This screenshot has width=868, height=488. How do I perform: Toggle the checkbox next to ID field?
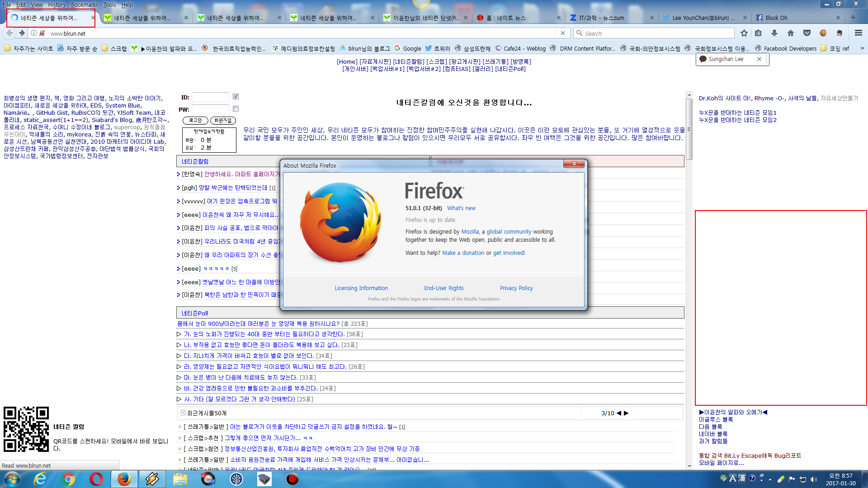[236, 97]
